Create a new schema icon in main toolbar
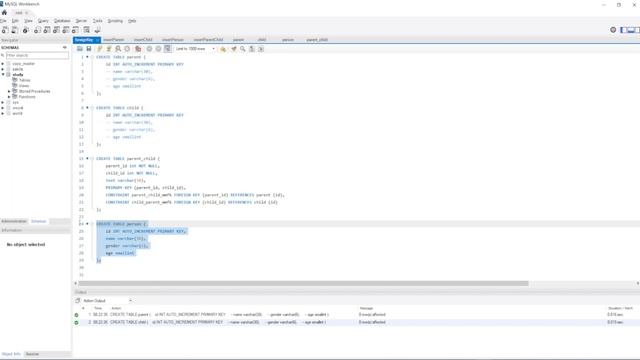The width and height of the screenshot is (640, 360). 38,30
